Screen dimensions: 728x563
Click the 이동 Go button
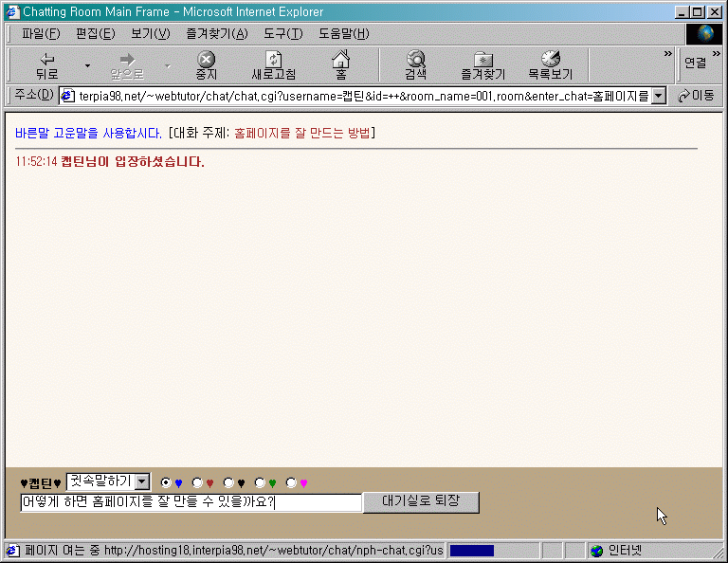tap(696, 96)
